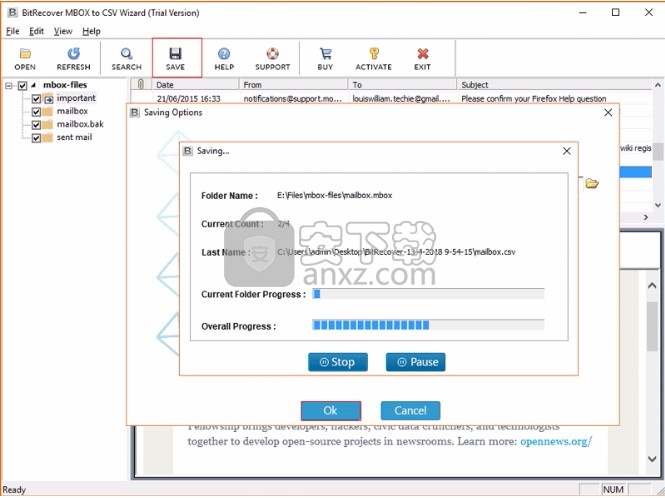Click the preview pane scroll down arrow

[652, 458]
